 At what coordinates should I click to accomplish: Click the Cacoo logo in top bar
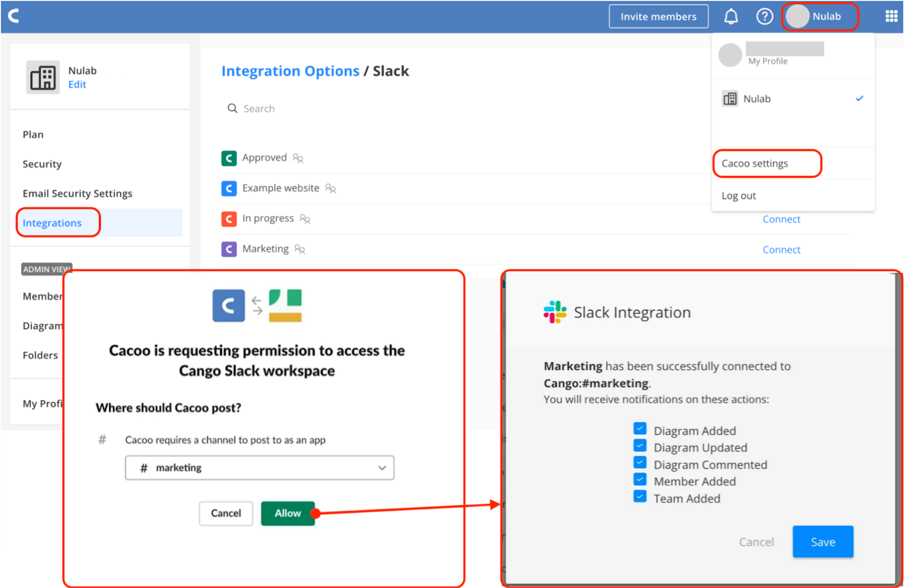14,16
